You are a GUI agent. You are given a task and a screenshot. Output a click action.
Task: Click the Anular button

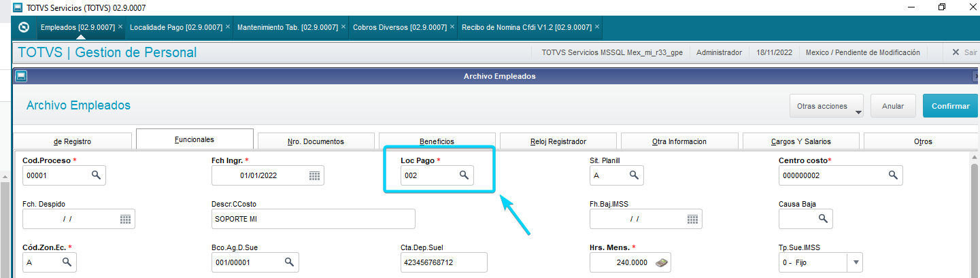(893, 106)
